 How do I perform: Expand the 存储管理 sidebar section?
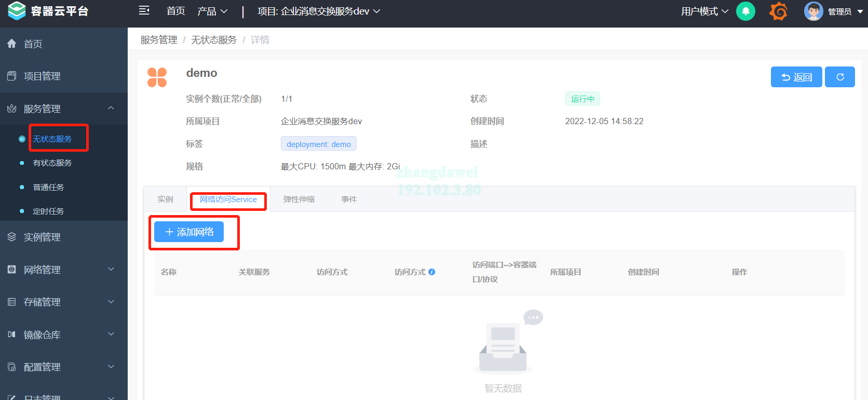[x=111, y=302]
